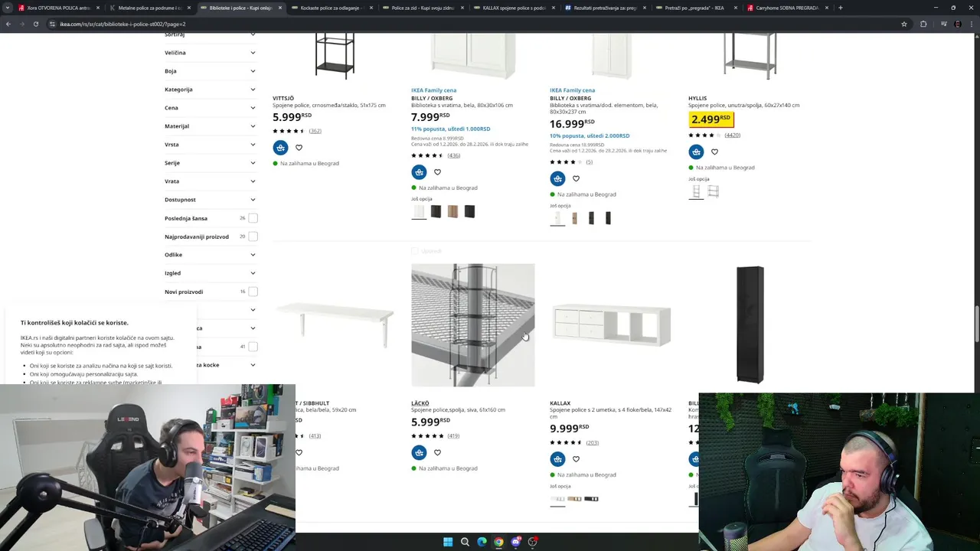Open VITTSJÖ reviews link (362)
Screen dimensions: 980x551
(315, 131)
